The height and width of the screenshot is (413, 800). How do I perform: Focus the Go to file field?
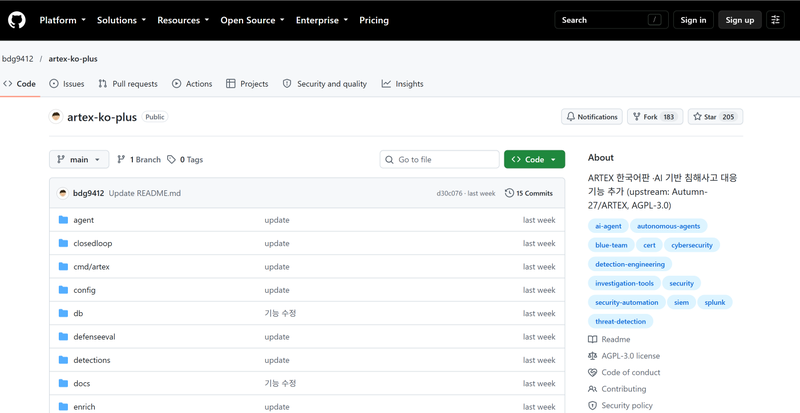[440, 159]
